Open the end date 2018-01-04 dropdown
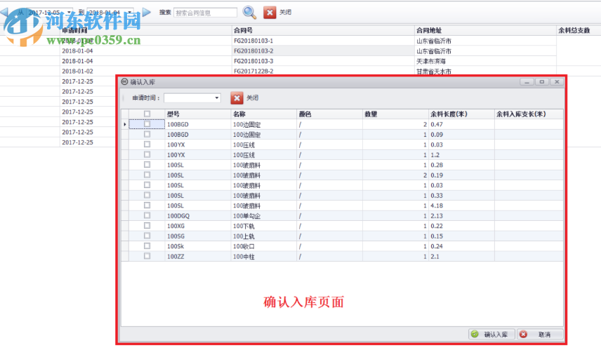The image size is (601, 364). (x=130, y=12)
